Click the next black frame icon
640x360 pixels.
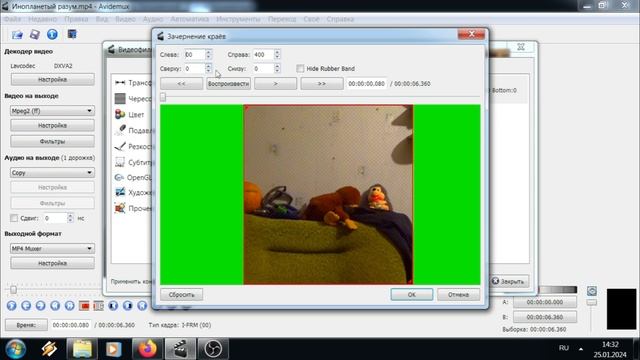[x=128, y=305]
